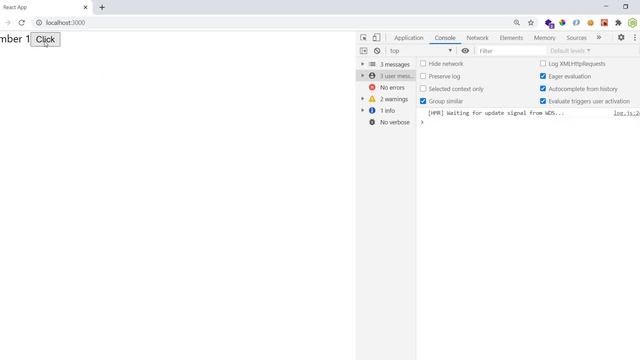The width and height of the screenshot is (640, 360).
Task: Click the verbose bug icon
Action: [372, 122]
